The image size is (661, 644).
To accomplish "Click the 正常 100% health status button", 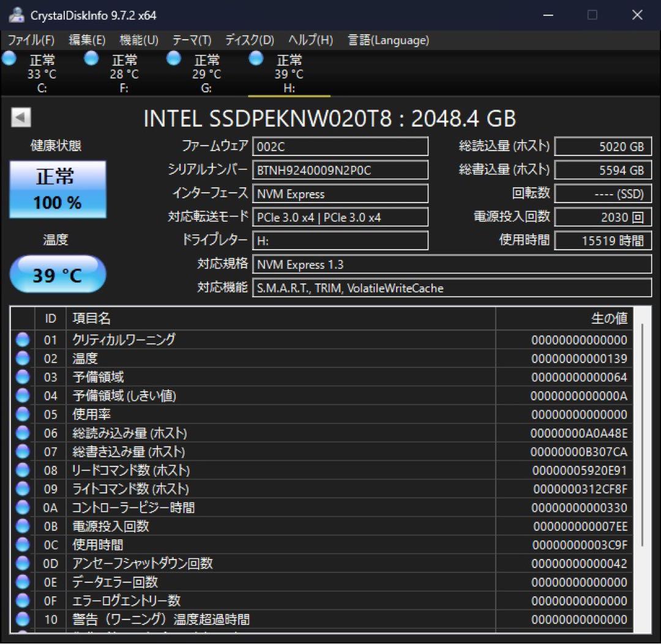I will click(x=58, y=189).
